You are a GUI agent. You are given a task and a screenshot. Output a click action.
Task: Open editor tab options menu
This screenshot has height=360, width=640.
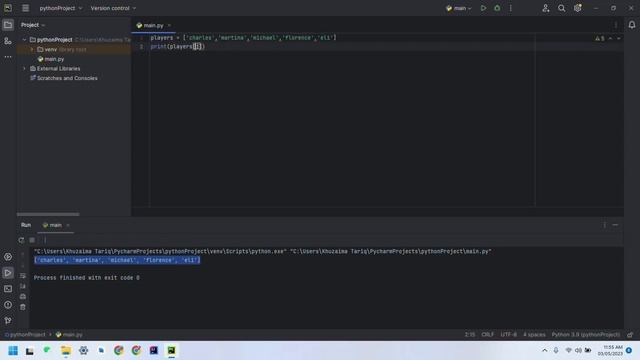[x=616, y=25]
